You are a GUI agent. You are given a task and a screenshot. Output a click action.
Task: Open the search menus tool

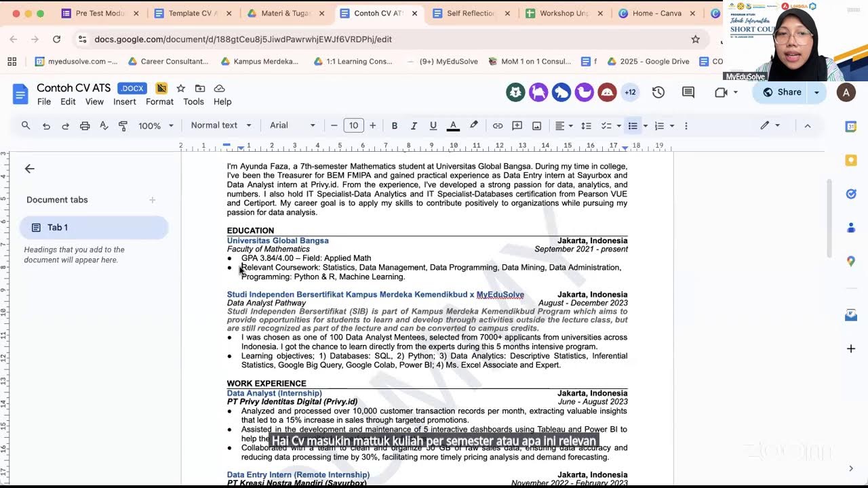(26, 125)
